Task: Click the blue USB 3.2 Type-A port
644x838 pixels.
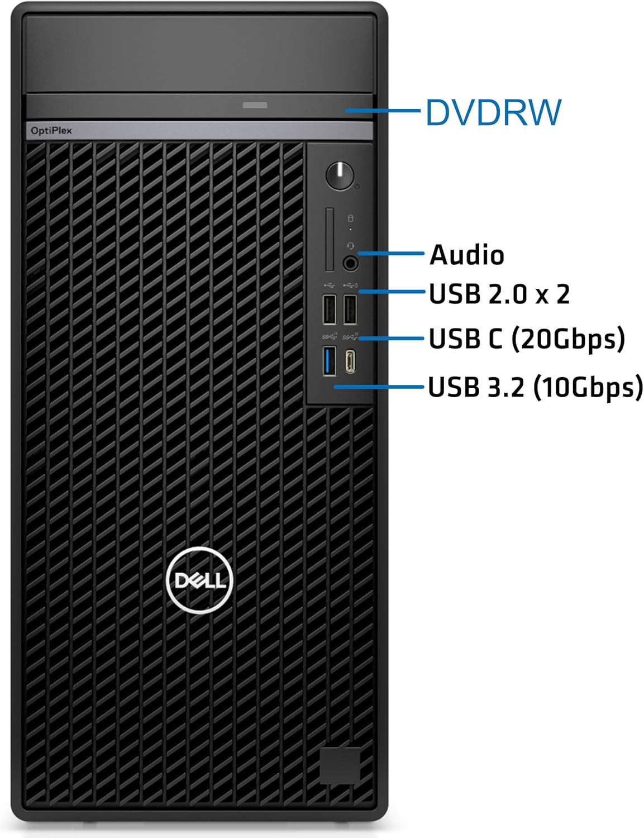Action: tap(329, 361)
